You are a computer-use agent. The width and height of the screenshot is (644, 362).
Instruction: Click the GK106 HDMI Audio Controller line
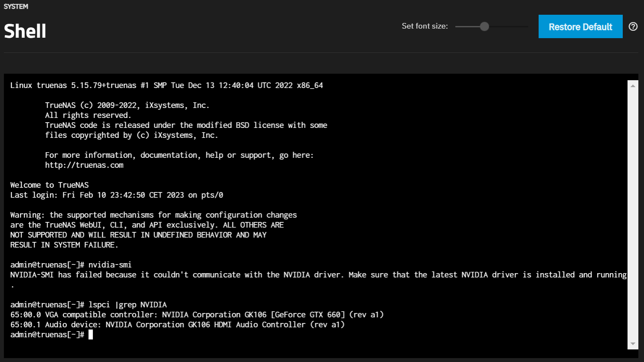[177, 325]
